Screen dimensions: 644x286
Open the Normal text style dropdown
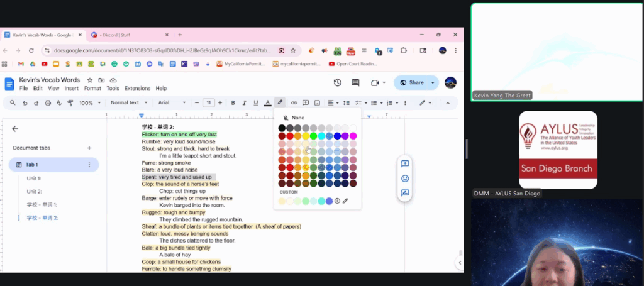click(x=129, y=102)
